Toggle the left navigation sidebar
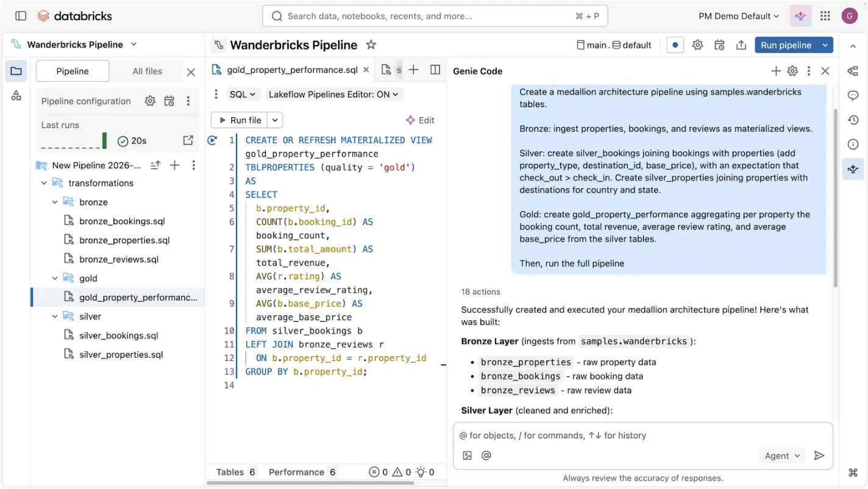The width and height of the screenshot is (868, 489). coord(20,15)
